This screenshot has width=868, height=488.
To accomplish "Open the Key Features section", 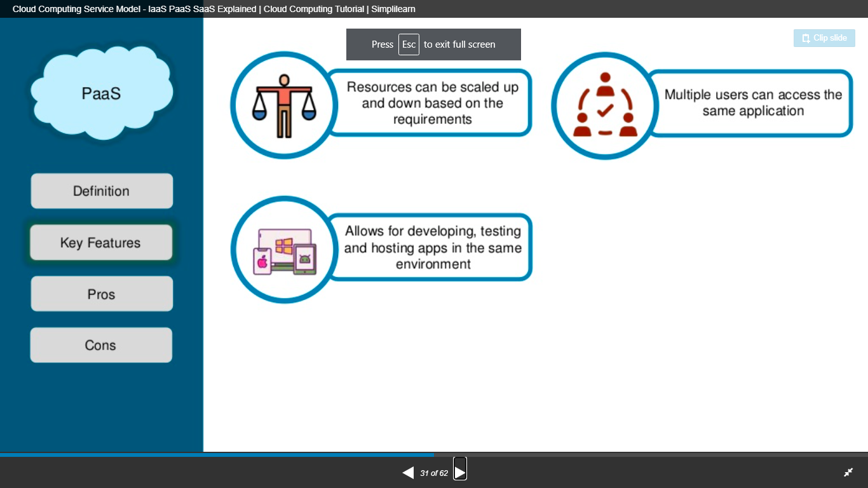I will [101, 243].
